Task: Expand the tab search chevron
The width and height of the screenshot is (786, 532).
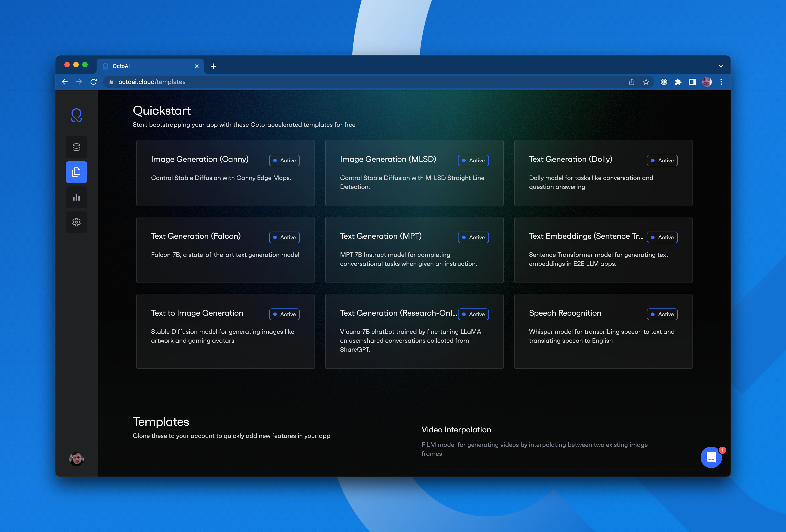Action: click(x=721, y=66)
